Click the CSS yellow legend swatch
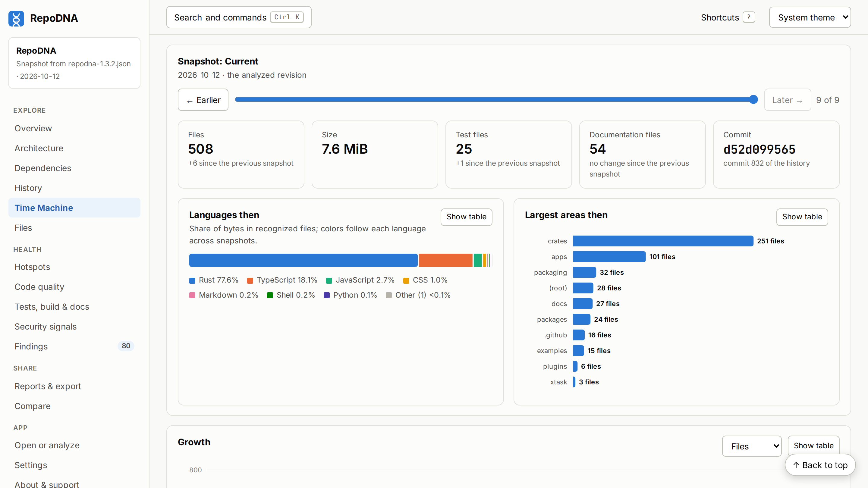The image size is (868, 488). point(406,280)
